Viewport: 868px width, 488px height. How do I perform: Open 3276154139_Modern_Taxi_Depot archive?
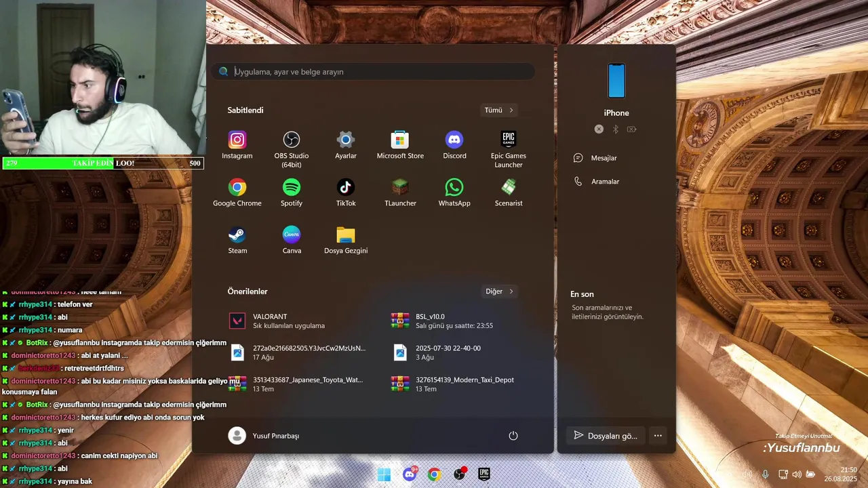pyautogui.click(x=464, y=384)
